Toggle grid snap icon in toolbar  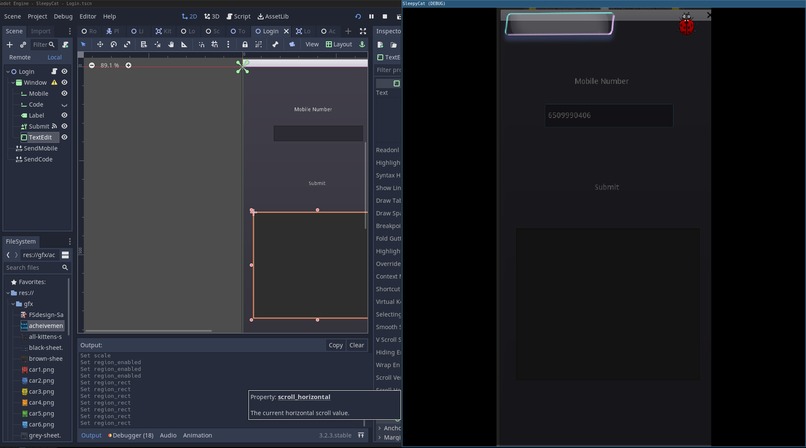tap(215, 45)
